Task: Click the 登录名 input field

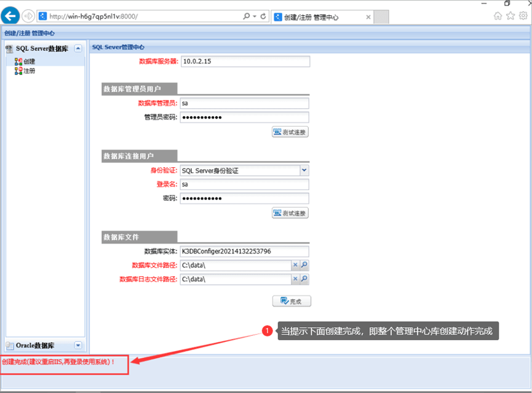Action: [x=244, y=185]
